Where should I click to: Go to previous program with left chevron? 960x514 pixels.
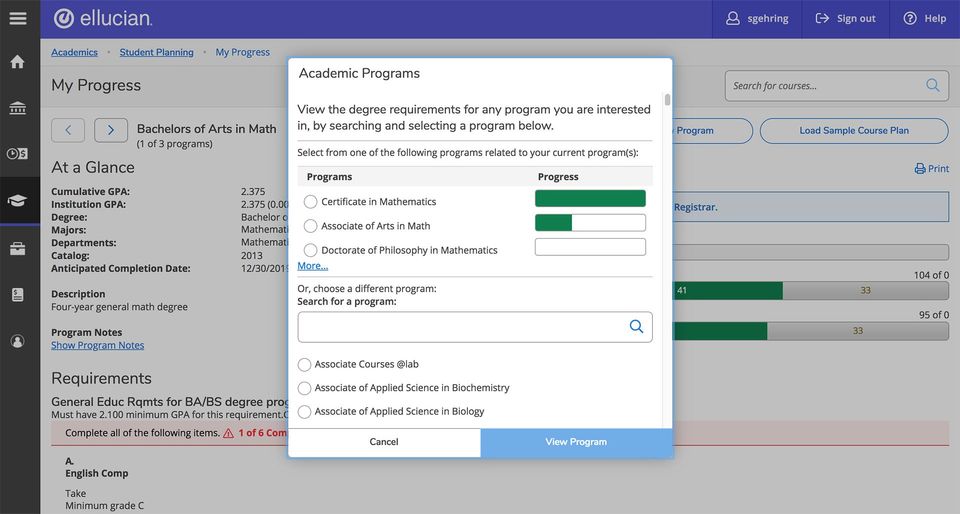click(x=68, y=130)
